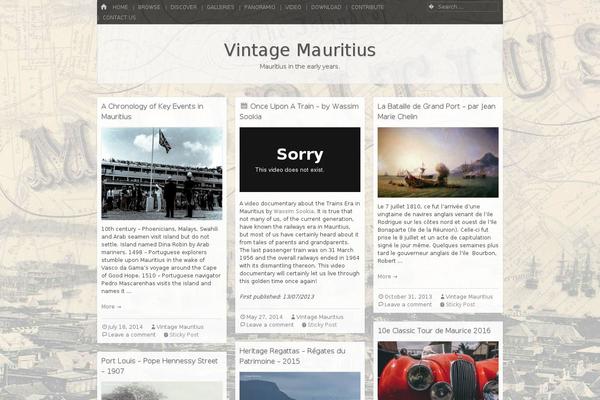The height and width of the screenshot is (400, 600).
Task: Click clock icon next to May 27, 2014
Action: pyautogui.click(x=243, y=317)
